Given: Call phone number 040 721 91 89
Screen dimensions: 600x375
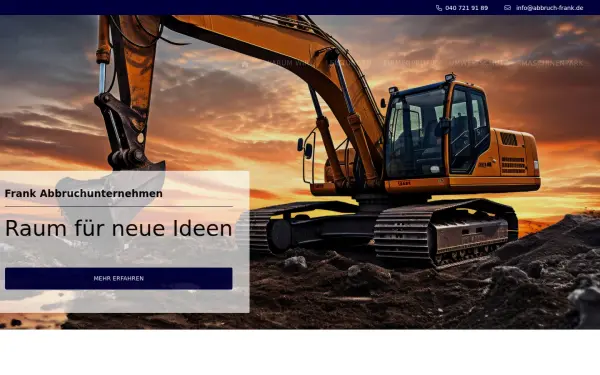Looking at the screenshot, I should pos(466,8).
